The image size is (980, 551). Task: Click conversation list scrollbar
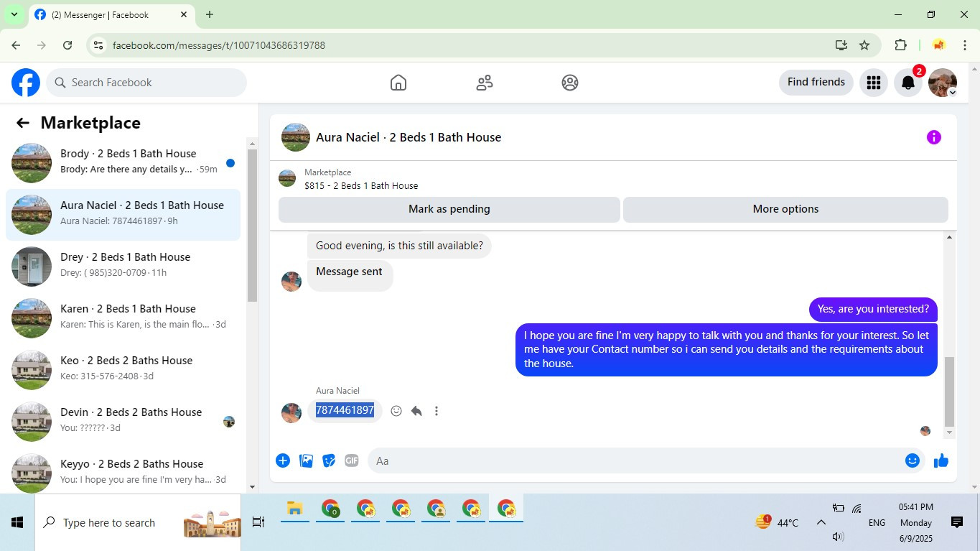(252, 225)
